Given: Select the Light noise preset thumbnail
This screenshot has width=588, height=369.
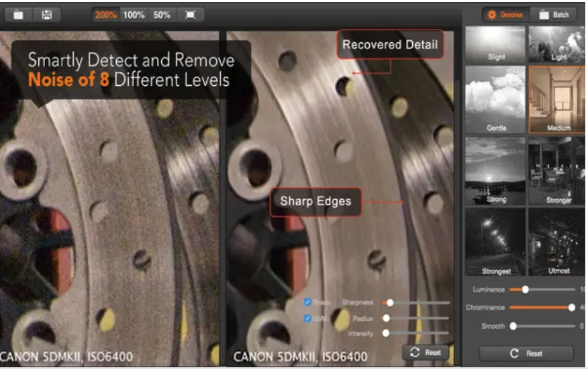Looking at the screenshot, I should [556, 44].
